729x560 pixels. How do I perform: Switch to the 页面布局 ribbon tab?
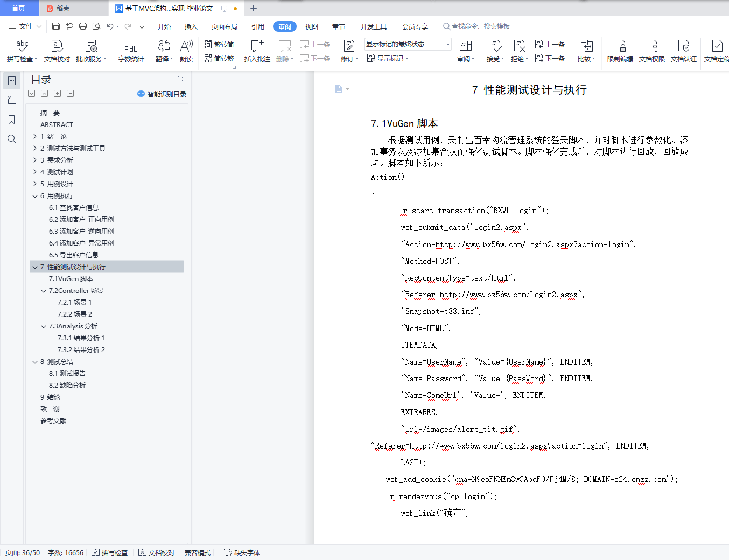tap(225, 26)
